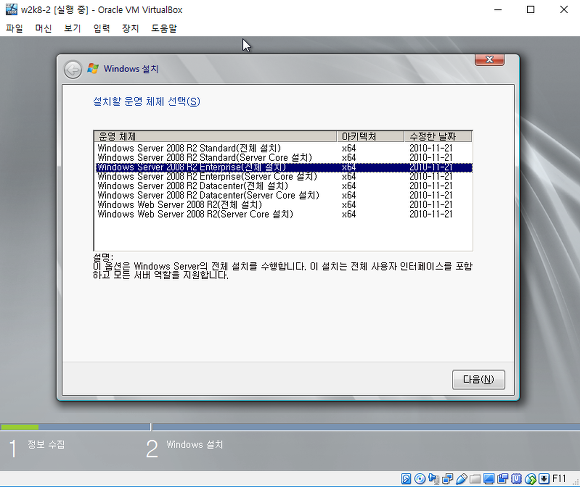This screenshot has width=580, height=487.
Task: Select Windows Web Server 2008 R2(Server Core 설치)
Action: click(283, 214)
